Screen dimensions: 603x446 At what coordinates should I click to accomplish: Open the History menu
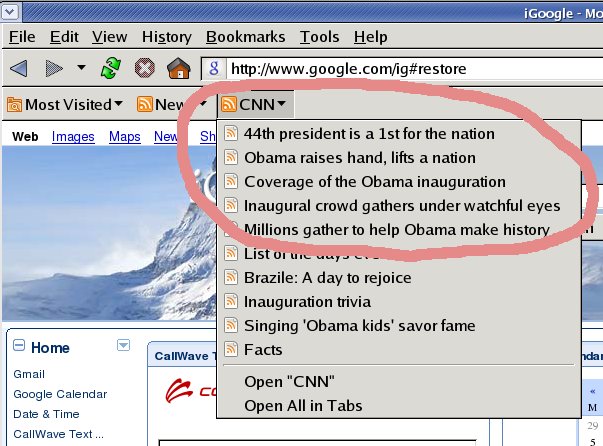(167, 37)
